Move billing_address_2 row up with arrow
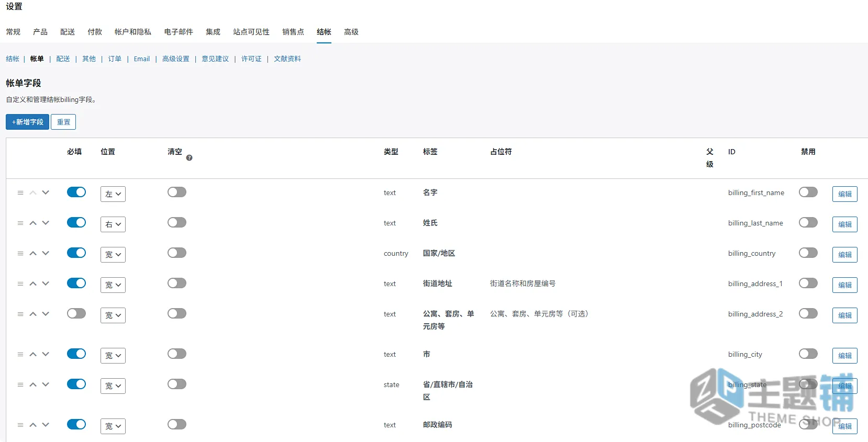 pyautogui.click(x=33, y=314)
